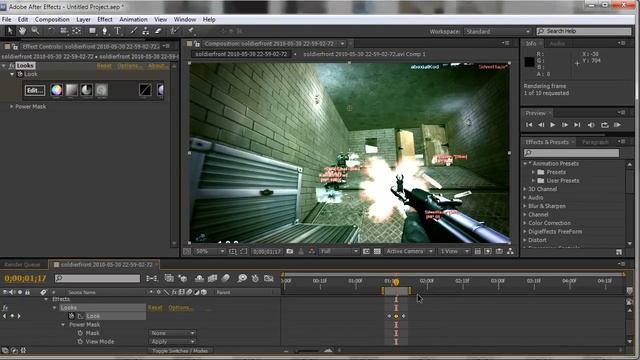Open the Animation menu
Viewport: 640px width, 360px height.
(x=133, y=19)
